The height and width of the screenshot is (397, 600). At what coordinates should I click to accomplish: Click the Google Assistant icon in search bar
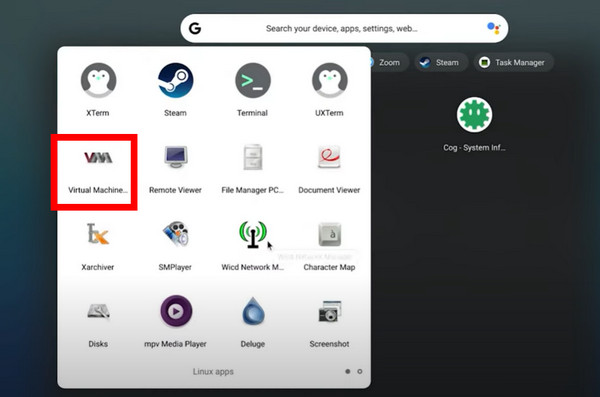click(x=493, y=28)
